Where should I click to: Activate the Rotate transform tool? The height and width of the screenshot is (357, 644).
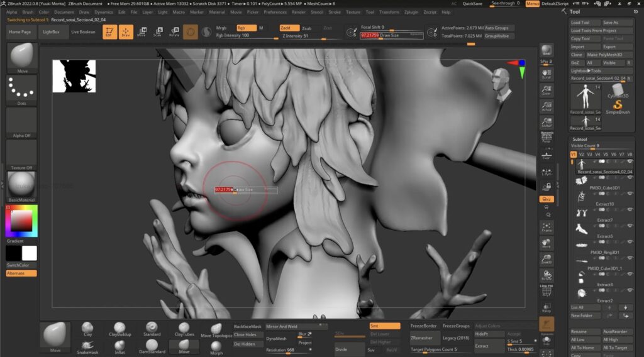coord(174,31)
